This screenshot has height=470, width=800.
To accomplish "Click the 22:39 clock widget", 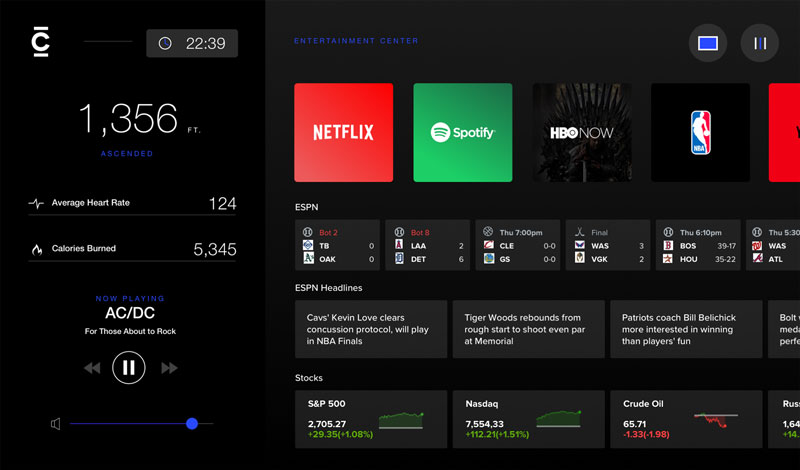I will pyautogui.click(x=192, y=43).
